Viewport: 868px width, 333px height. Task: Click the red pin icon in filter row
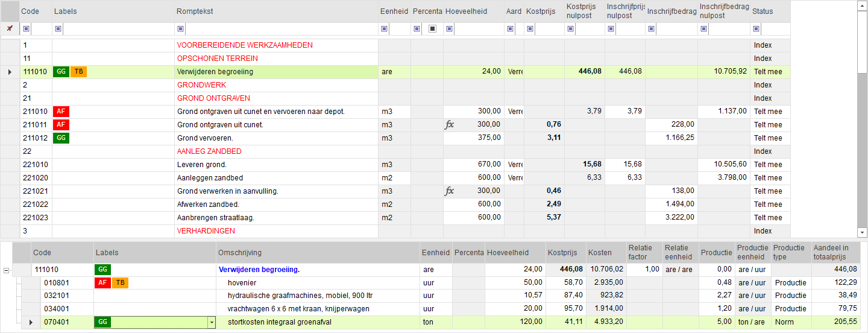[10, 28]
